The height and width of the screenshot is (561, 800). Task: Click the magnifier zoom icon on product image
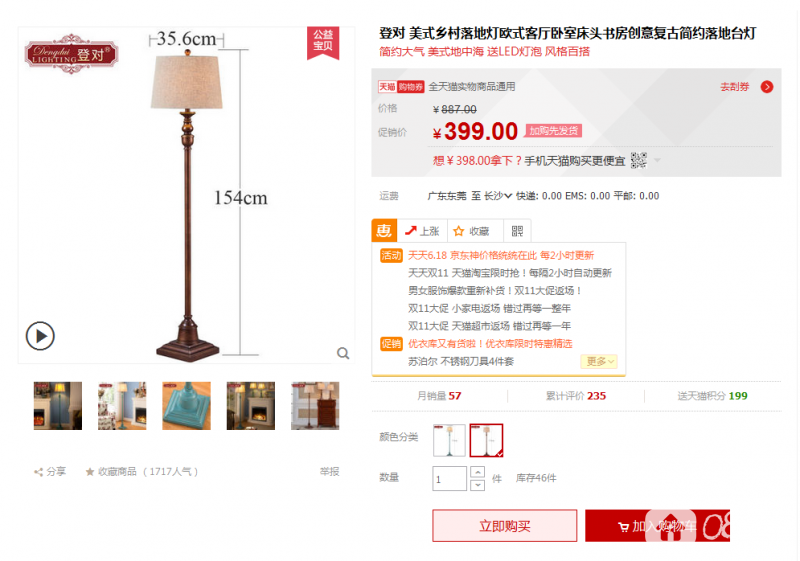[343, 353]
